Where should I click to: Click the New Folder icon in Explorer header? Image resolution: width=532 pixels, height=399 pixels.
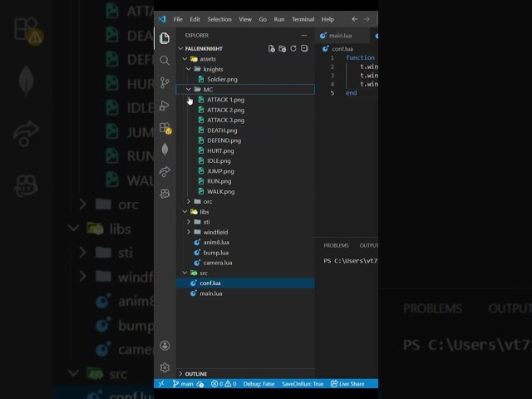coord(283,48)
